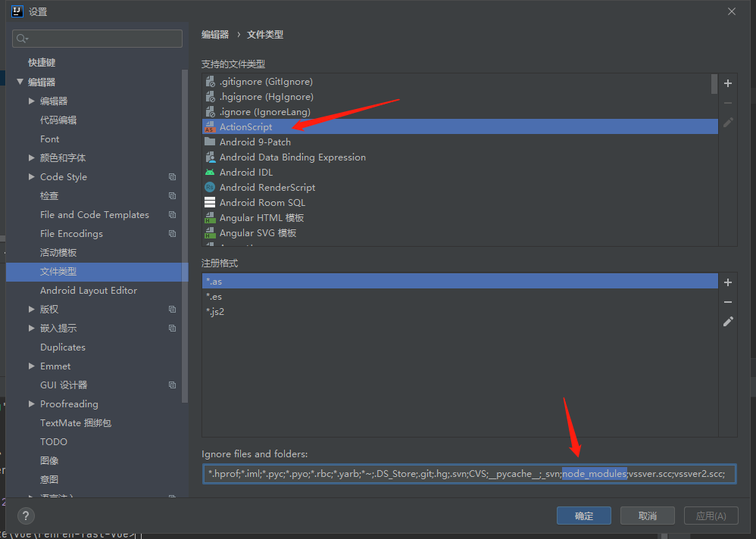Open TextMate 捆绑包 settings
This screenshot has height=539, width=756.
(x=76, y=423)
